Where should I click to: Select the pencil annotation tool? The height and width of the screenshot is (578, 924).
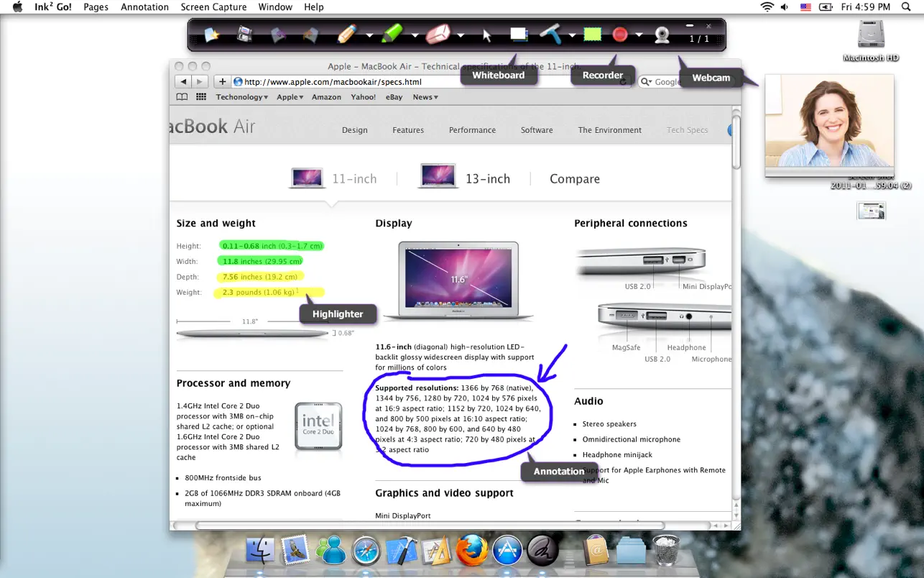point(346,34)
